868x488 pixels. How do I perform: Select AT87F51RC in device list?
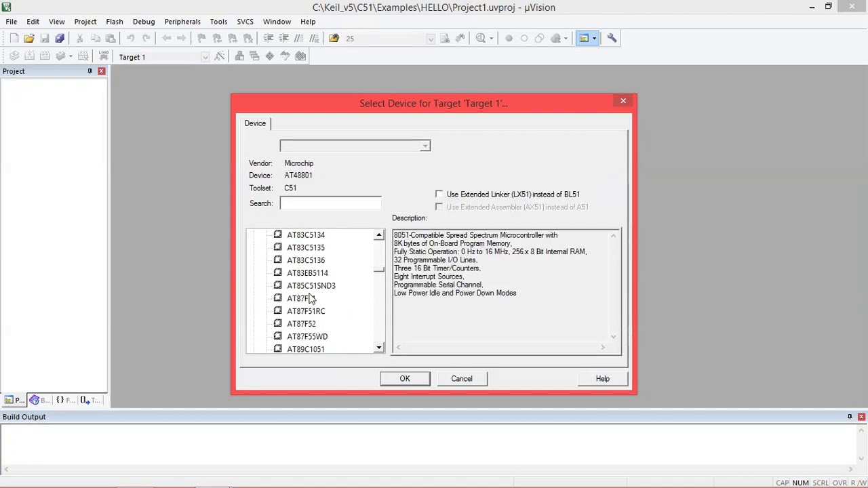click(306, 311)
